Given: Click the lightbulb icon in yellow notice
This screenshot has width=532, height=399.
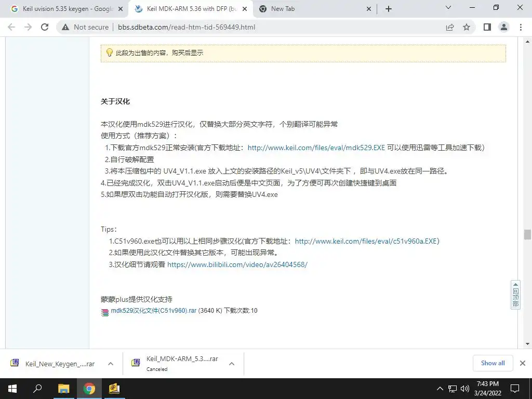Looking at the screenshot, I should click(109, 52).
